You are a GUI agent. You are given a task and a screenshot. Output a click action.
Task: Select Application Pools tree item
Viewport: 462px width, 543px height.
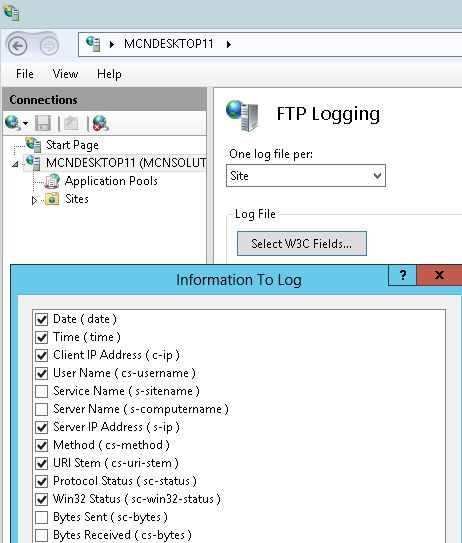111,181
